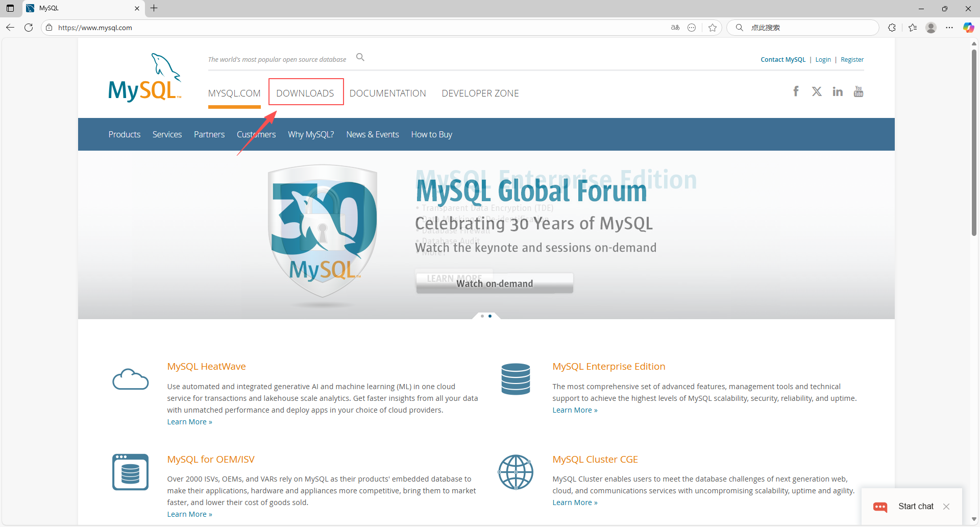Click the Cluster CGE globe icon

[x=516, y=472]
